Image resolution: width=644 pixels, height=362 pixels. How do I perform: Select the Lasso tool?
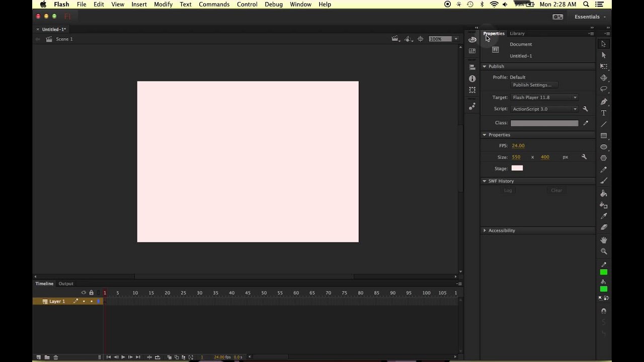point(604,88)
